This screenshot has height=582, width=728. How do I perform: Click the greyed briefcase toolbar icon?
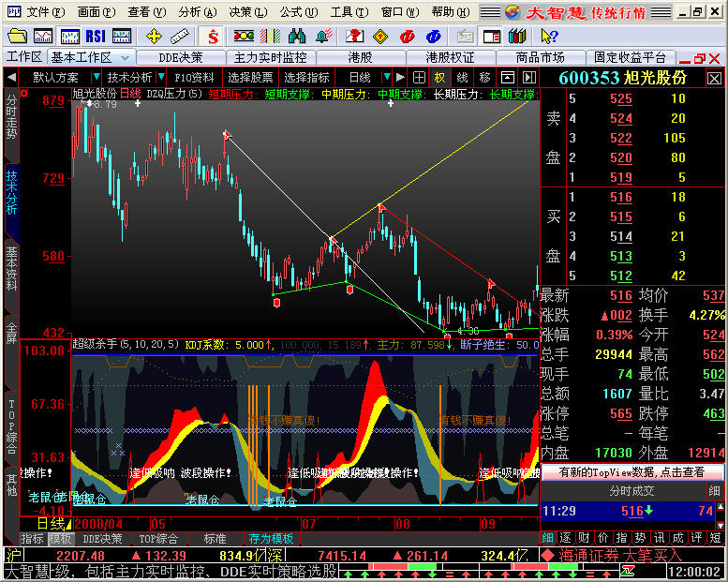[x=465, y=36]
